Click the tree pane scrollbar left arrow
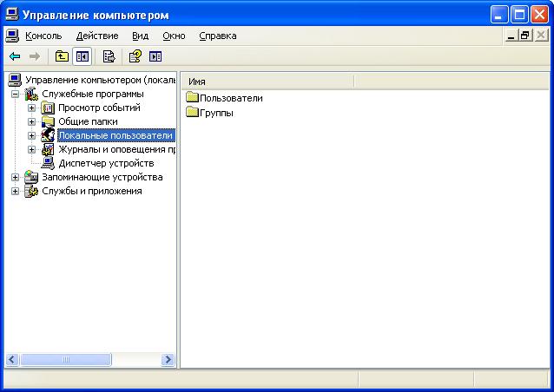Screen dimensions: 554x392 (12, 360)
